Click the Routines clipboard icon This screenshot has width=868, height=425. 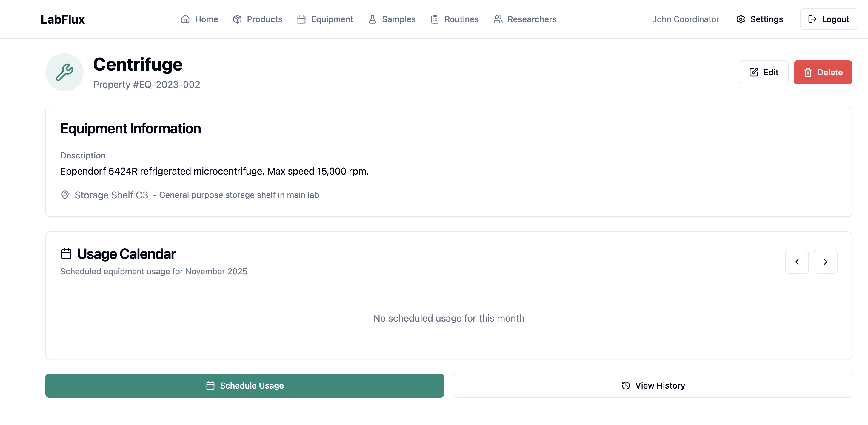coord(435,19)
